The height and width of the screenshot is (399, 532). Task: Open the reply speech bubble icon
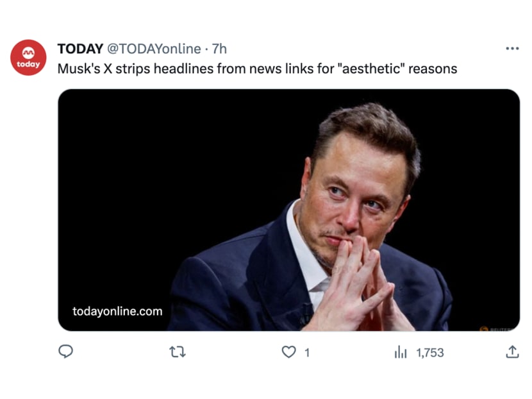tap(65, 352)
